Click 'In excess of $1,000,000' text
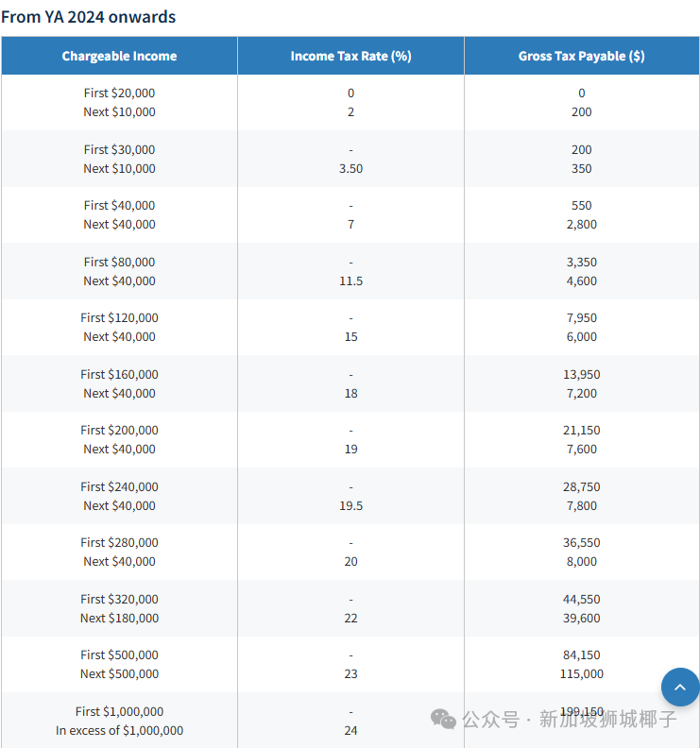This screenshot has width=700, height=748. click(x=119, y=730)
